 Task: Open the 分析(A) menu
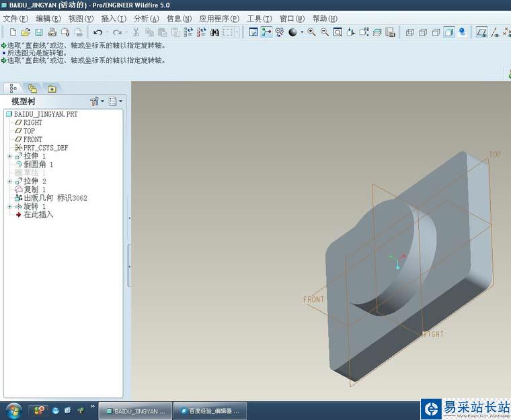(146, 19)
